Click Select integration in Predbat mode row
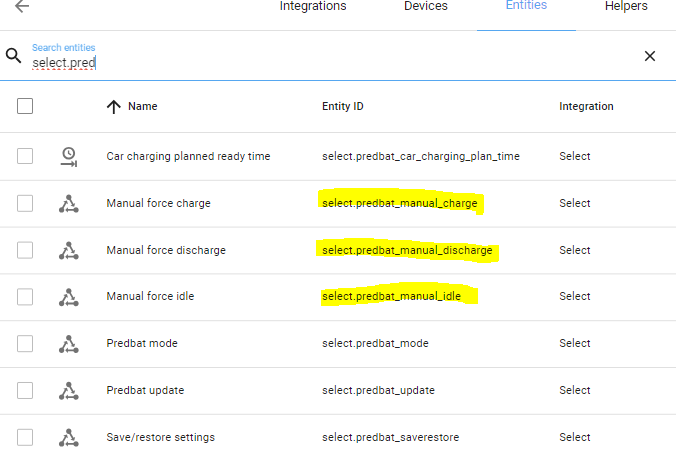This screenshot has height=455, width=676. point(575,343)
